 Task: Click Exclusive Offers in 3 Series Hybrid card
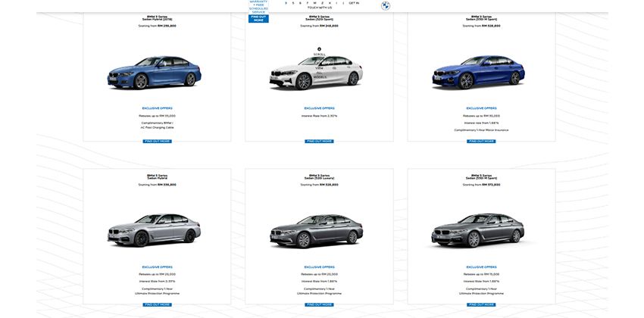tap(158, 108)
